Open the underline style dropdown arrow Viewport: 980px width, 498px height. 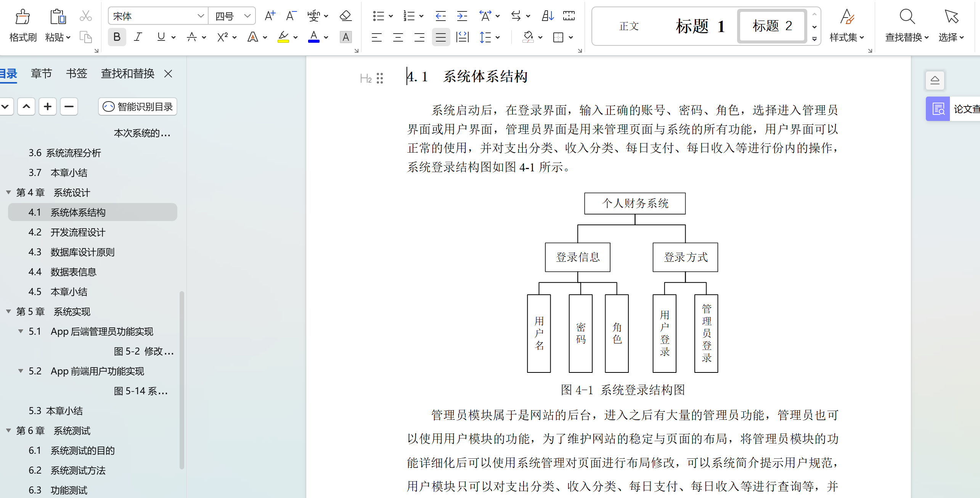click(x=174, y=37)
